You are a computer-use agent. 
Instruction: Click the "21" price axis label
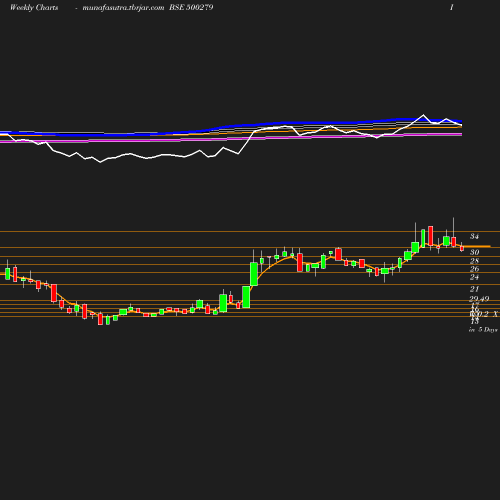pyautogui.click(x=474, y=289)
